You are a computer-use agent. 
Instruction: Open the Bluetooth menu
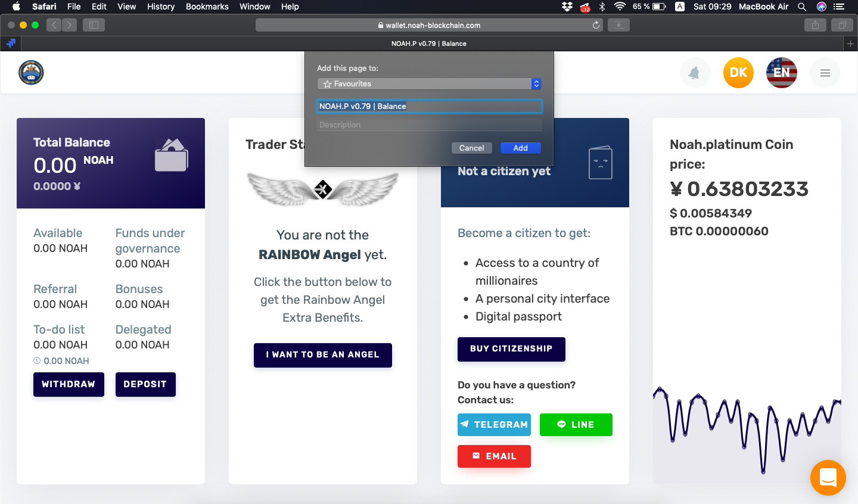602,7
